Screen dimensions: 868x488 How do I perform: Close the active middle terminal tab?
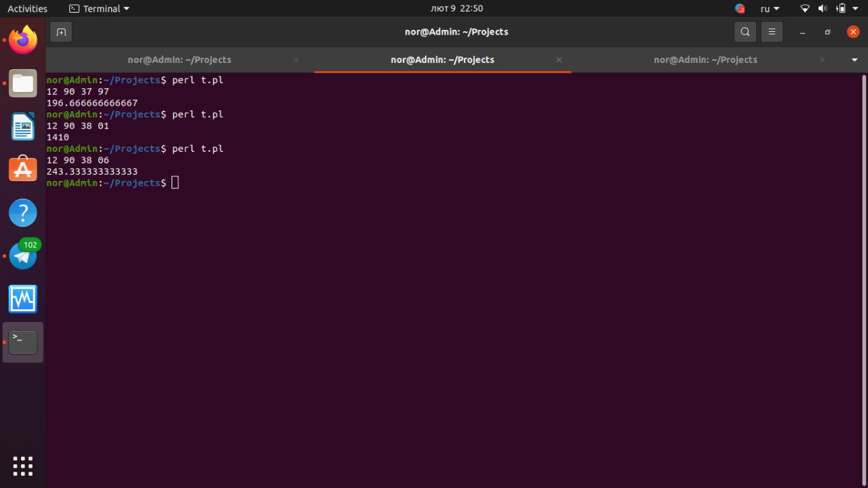(559, 60)
